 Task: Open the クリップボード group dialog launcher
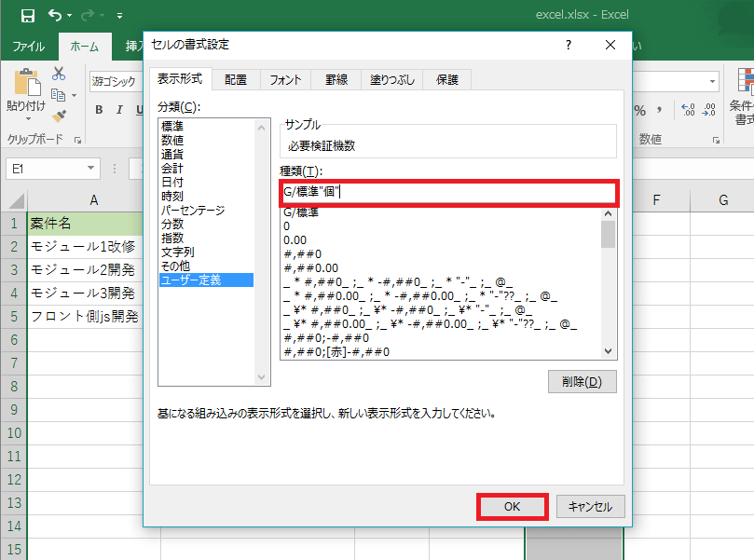[x=77, y=140]
